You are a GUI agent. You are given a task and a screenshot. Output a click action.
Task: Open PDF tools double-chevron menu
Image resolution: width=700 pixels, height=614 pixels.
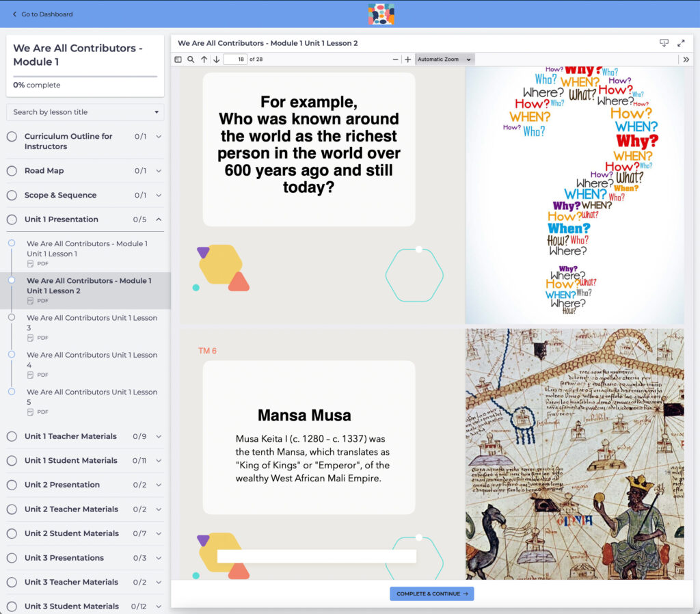point(686,59)
